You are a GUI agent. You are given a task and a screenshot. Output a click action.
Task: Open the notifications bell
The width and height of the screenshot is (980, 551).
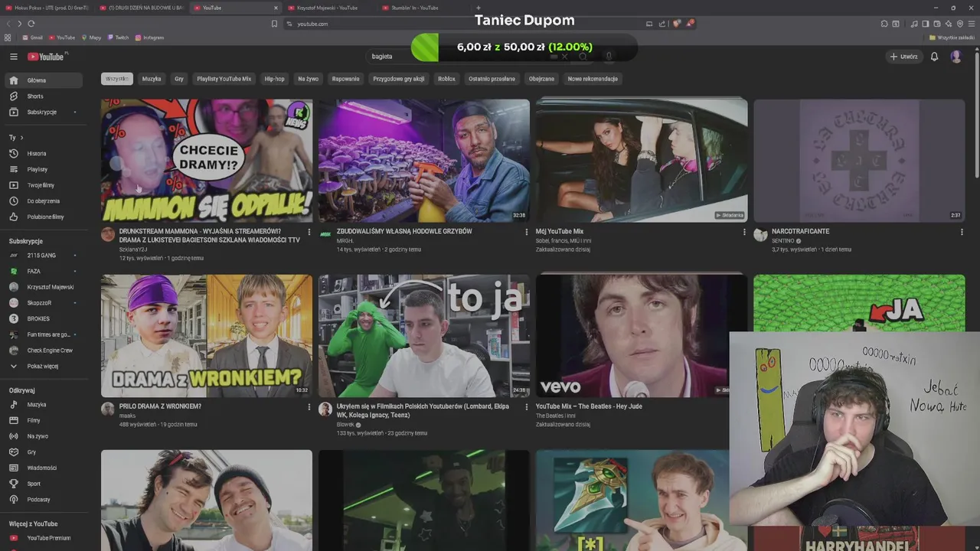click(x=934, y=57)
